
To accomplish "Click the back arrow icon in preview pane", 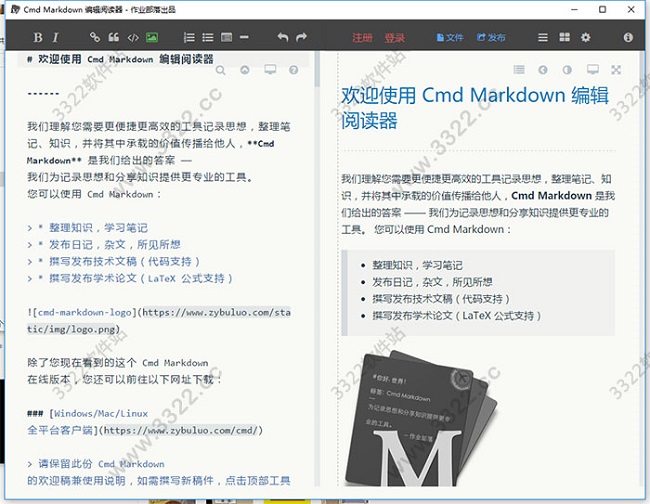I will (x=543, y=70).
